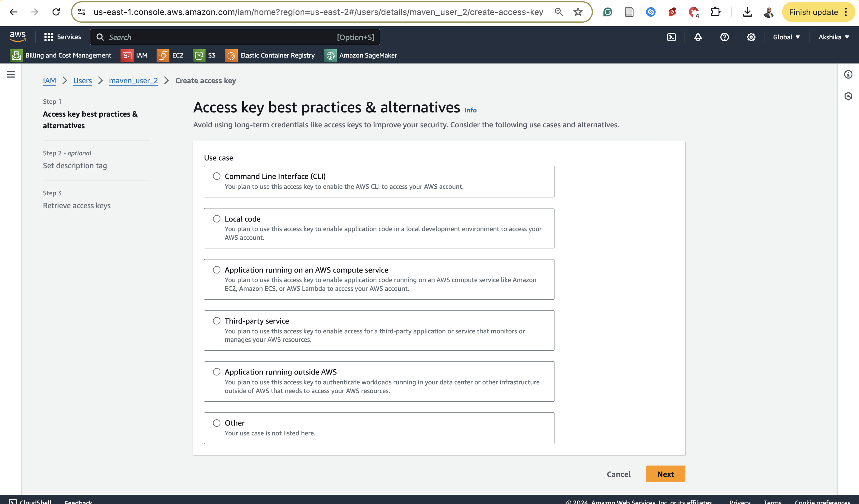The image size is (859, 504).
Task: Click the orange Next button
Action: [x=665, y=474]
